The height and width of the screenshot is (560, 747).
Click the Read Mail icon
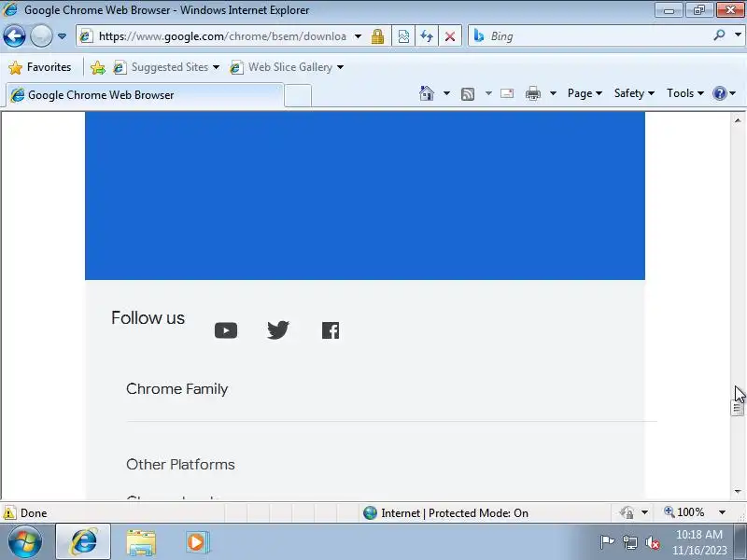(x=507, y=93)
